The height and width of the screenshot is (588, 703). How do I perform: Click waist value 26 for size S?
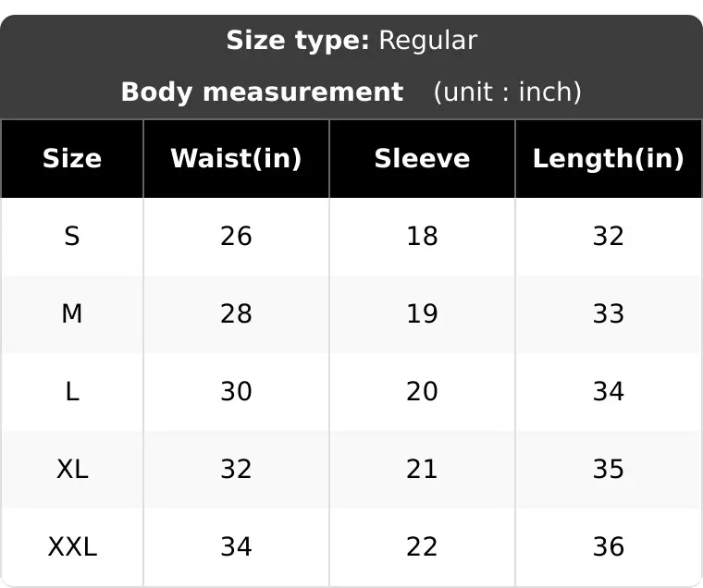click(x=236, y=236)
